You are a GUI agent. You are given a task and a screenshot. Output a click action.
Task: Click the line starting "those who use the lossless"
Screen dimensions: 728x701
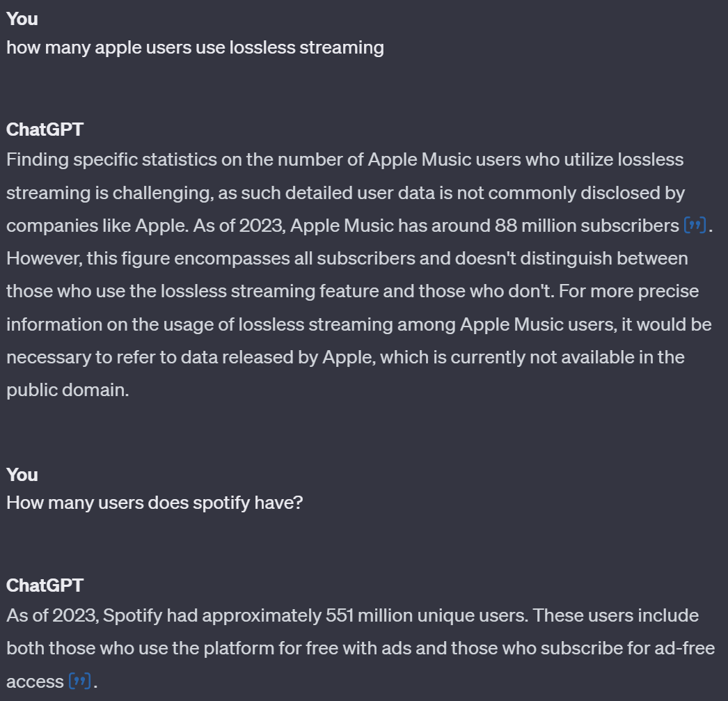(352, 291)
